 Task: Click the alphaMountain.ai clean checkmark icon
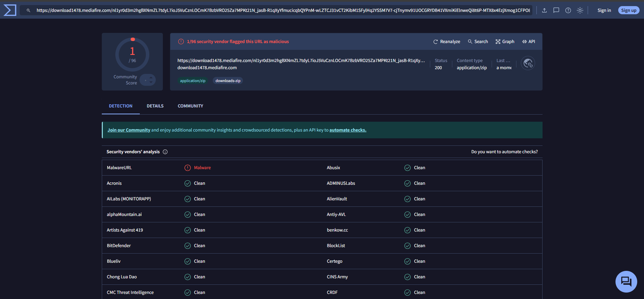(x=188, y=215)
